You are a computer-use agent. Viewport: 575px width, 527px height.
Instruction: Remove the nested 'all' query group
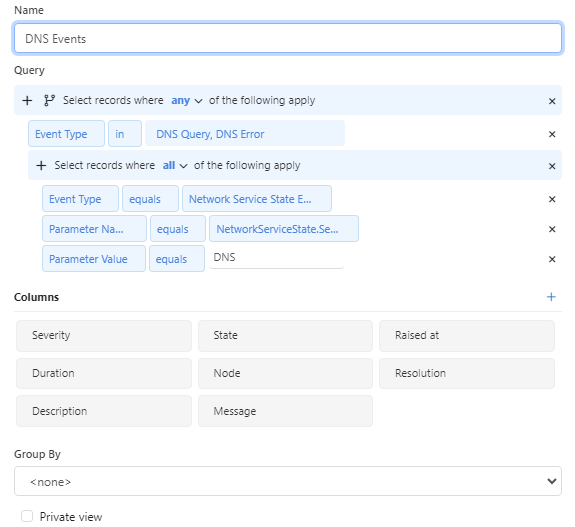552,166
